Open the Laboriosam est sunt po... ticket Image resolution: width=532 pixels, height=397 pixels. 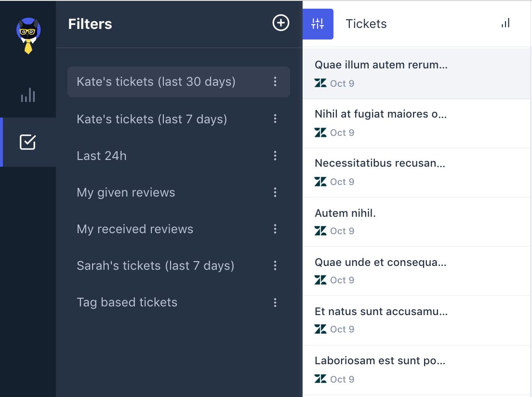pos(380,361)
